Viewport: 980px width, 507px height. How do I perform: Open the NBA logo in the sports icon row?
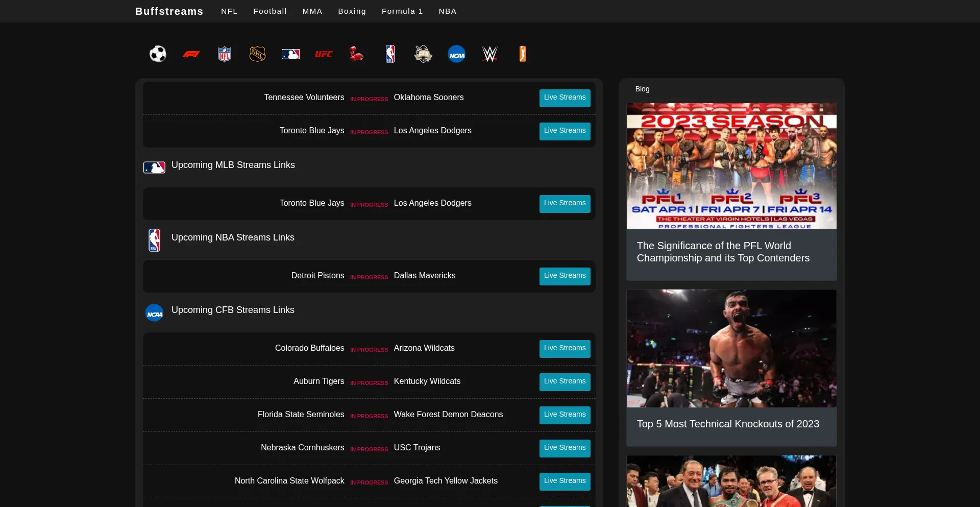pos(390,54)
